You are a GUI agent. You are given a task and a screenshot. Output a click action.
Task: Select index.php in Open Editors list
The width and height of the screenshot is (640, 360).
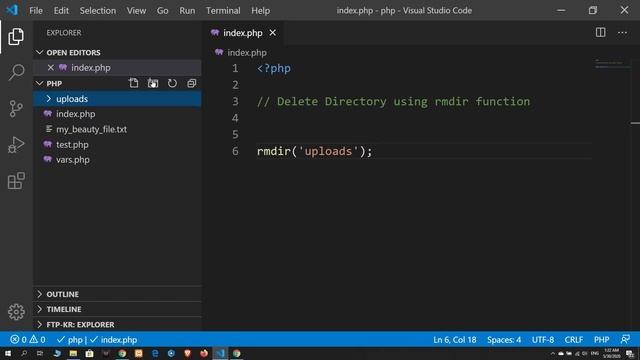(117, 68)
